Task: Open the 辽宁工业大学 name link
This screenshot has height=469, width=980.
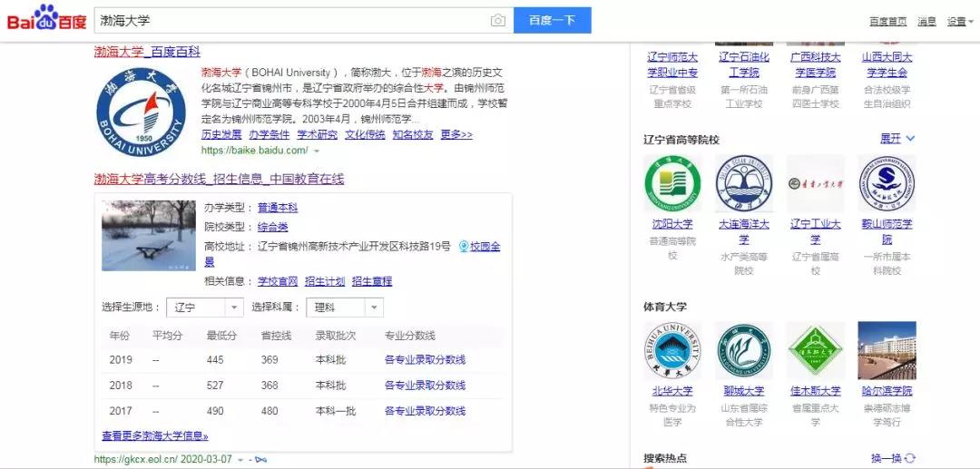Action: pyautogui.click(x=815, y=231)
